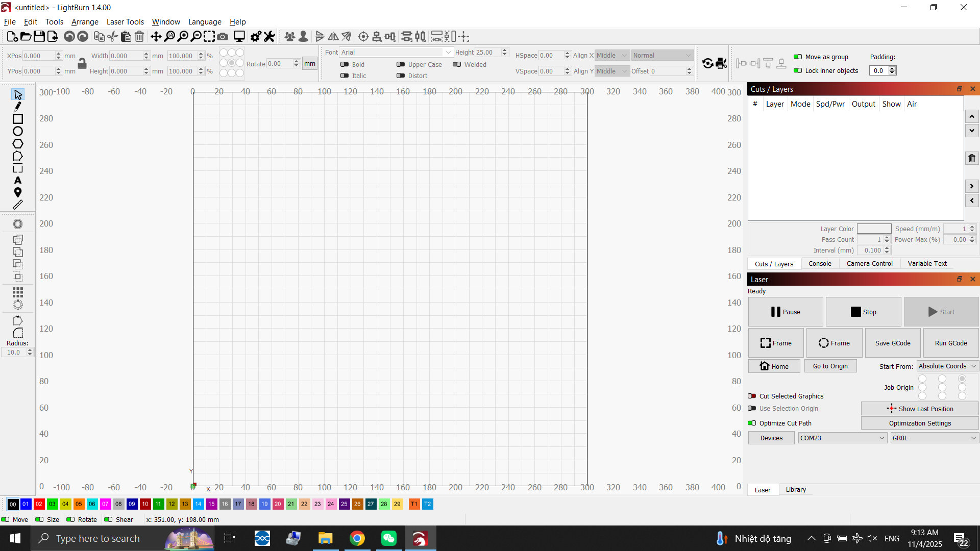
Task: Select the Draw Lines pencil tool
Action: [18, 107]
